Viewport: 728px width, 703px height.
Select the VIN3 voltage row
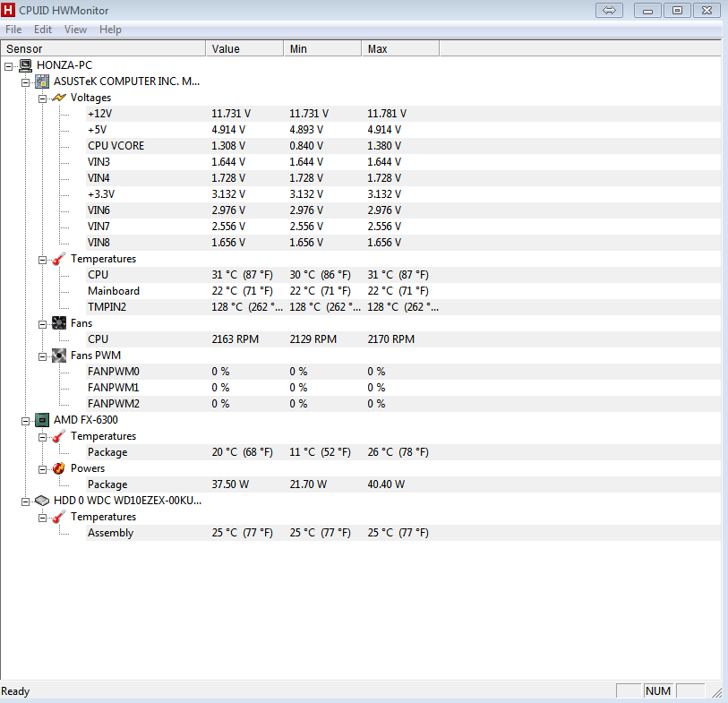click(x=403, y=162)
